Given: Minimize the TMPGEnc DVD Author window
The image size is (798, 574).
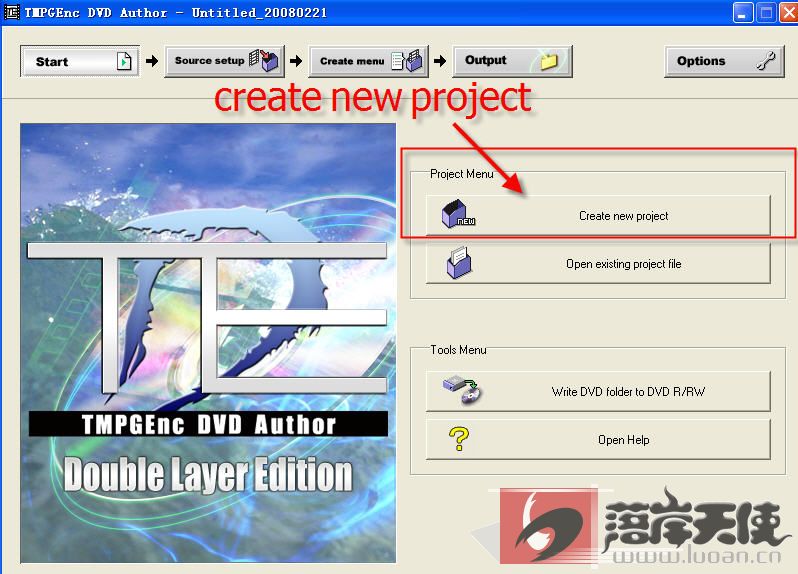Looking at the screenshot, I should 743,13.
